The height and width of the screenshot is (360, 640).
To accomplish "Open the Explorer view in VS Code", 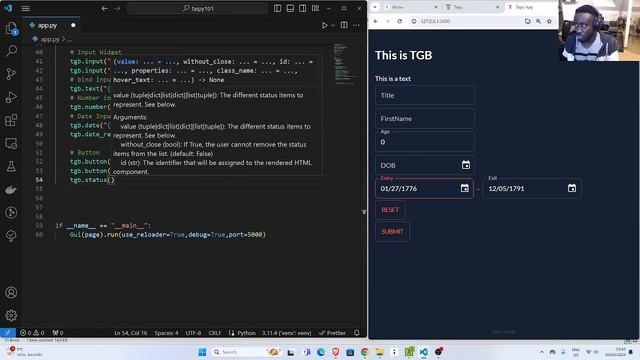I will coord(11,28).
